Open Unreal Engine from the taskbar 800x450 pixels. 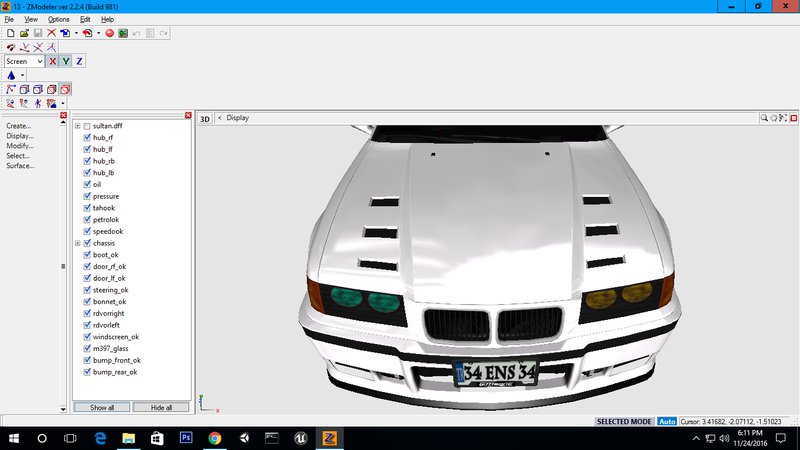(301, 438)
